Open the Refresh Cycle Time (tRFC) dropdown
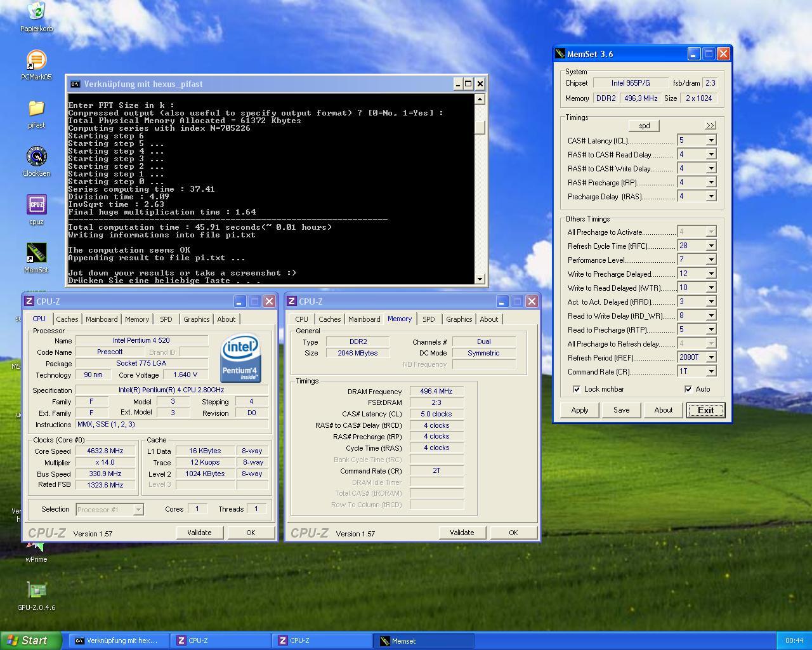The width and height of the screenshot is (812, 650). pyautogui.click(x=710, y=246)
